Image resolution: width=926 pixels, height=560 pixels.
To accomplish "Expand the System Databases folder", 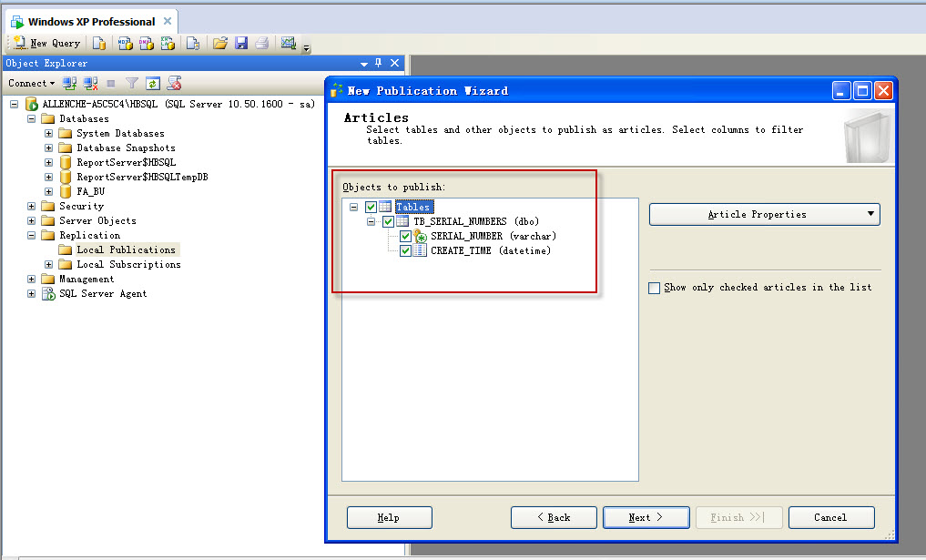I will [48, 134].
